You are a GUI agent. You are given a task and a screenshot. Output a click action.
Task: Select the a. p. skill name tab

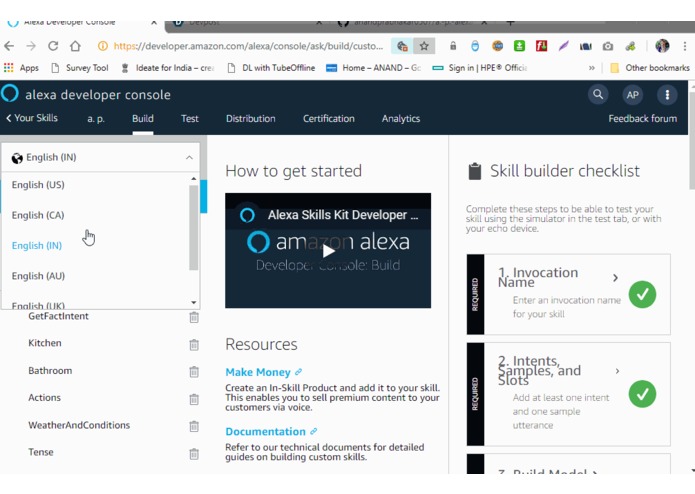[x=96, y=119]
